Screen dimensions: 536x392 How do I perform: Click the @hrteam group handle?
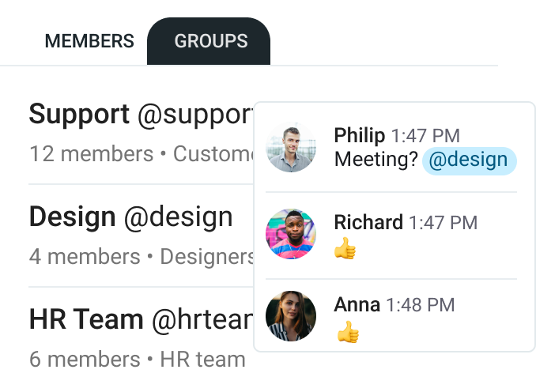click(x=202, y=319)
